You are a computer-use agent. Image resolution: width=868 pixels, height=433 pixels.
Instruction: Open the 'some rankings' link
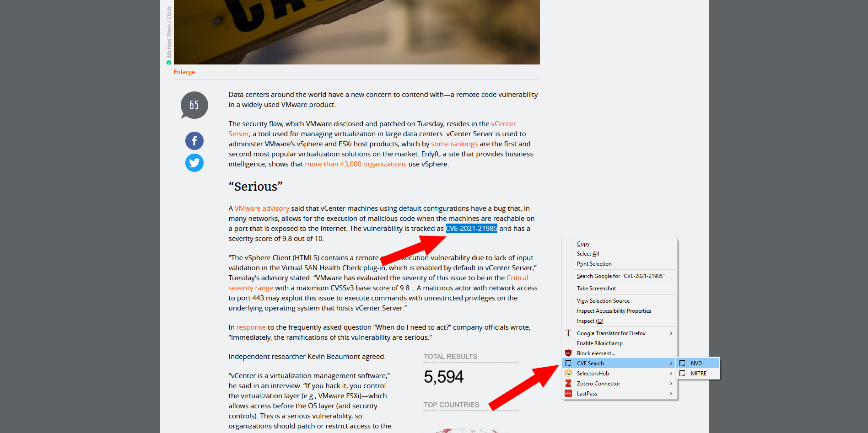[x=454, y=144]
